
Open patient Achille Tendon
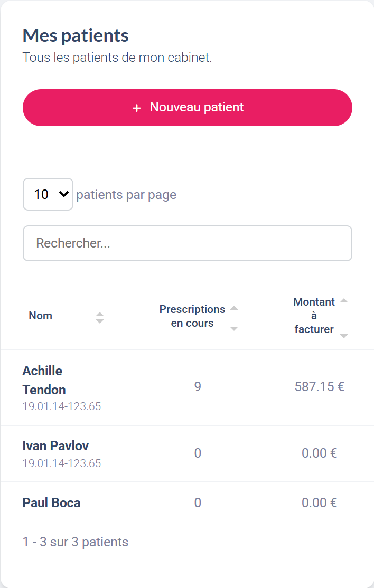pyautogui.click(x=44, y=381)
